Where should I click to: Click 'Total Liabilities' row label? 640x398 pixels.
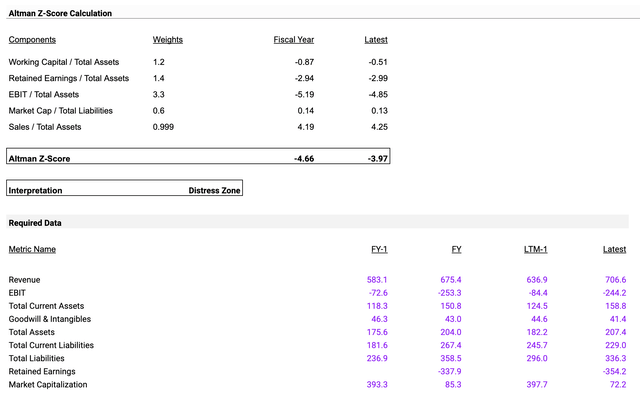coord(37,358)
